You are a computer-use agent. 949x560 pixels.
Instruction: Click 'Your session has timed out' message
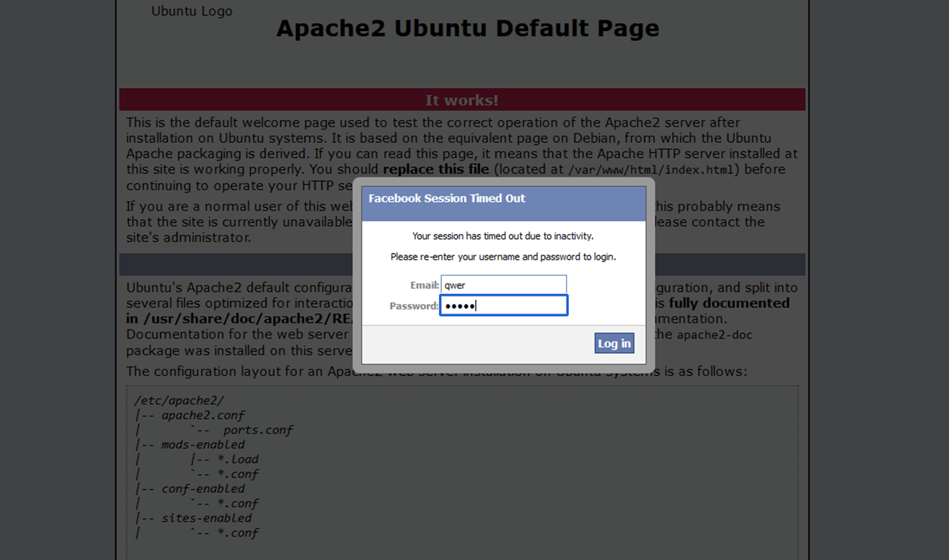point(503,236)
